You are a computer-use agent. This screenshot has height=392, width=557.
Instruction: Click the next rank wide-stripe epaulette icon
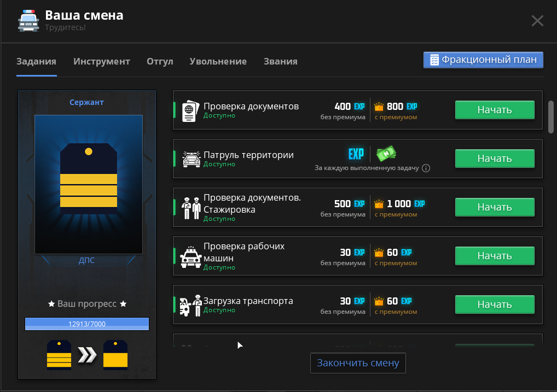click(115, 355)
